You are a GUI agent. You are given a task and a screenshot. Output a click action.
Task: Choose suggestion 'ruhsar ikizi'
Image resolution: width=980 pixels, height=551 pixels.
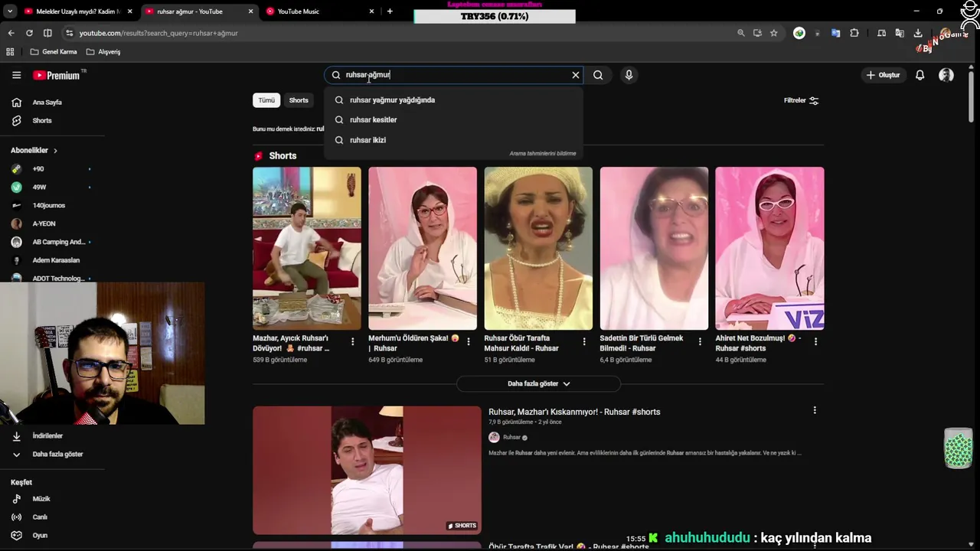pyautogui.click(x=453, y=140)
